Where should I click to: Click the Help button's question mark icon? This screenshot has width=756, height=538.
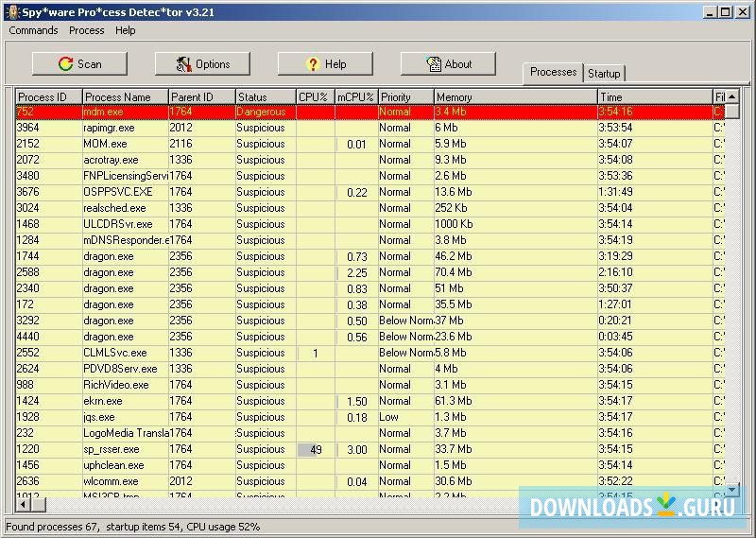[313, 63]
